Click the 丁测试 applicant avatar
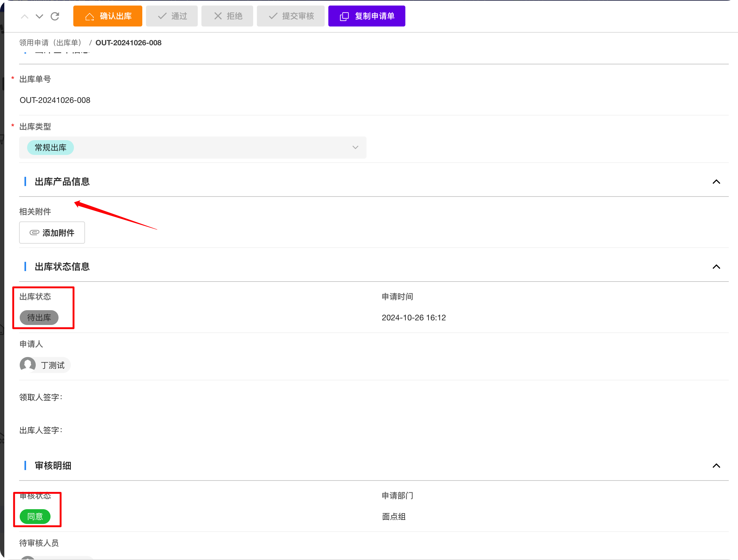This screenshot has width=738, height=560. 28,365
